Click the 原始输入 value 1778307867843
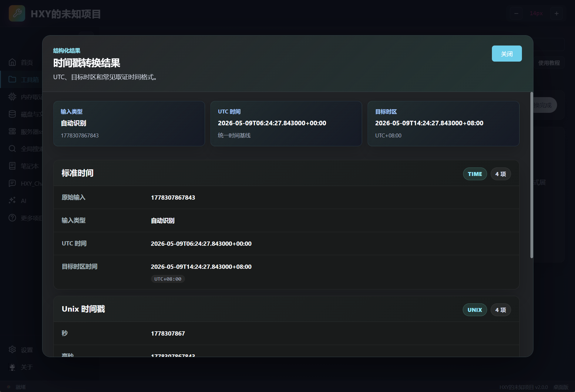Viewport: 575px width, 392px height. pos(173,198)
